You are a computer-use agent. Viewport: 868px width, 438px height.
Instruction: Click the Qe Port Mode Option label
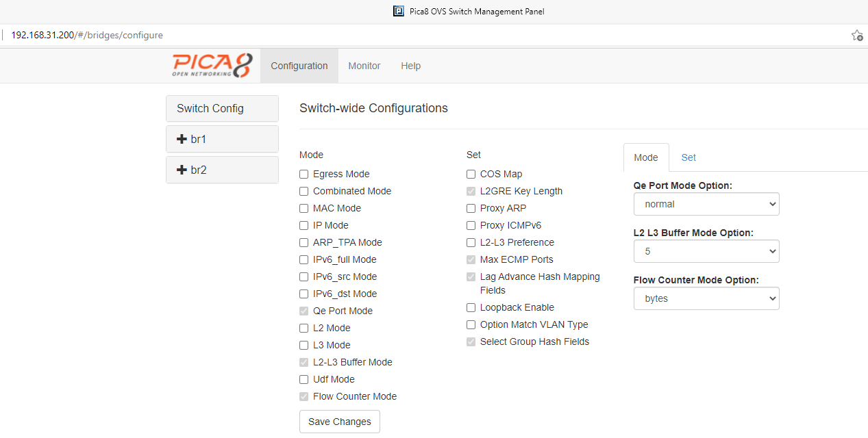coord(682,185)
